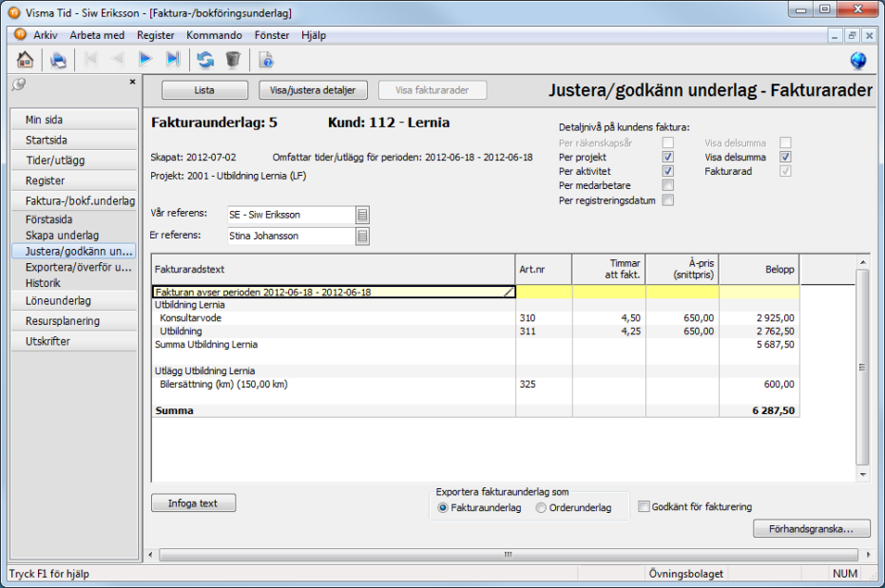Screen dimensions: 885x588
Task: Open Register in sidebar navigation
Action: (74, 180)
